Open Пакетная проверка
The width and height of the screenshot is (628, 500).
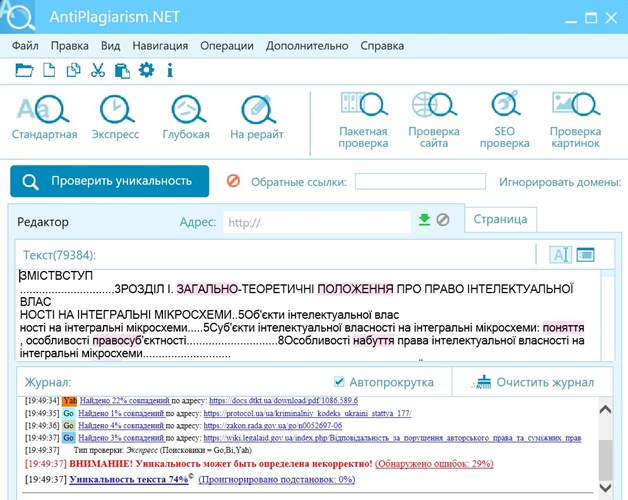point(363,120)
